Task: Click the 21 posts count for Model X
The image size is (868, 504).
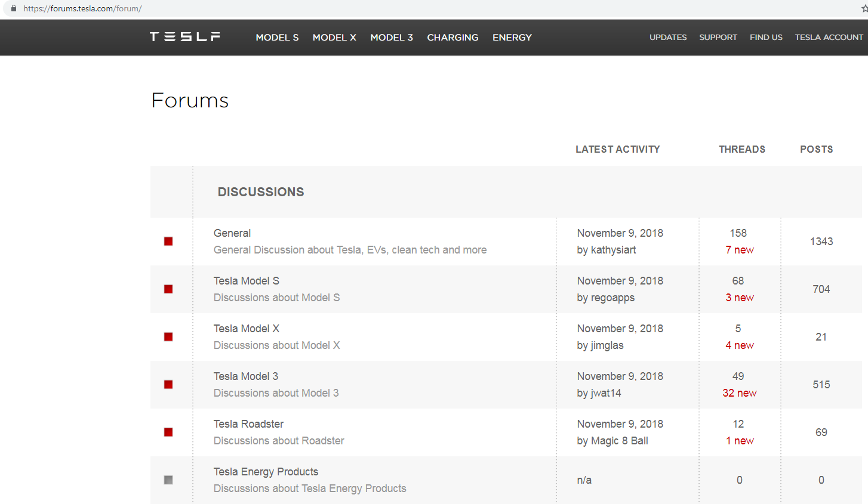Action: (821, 337)
